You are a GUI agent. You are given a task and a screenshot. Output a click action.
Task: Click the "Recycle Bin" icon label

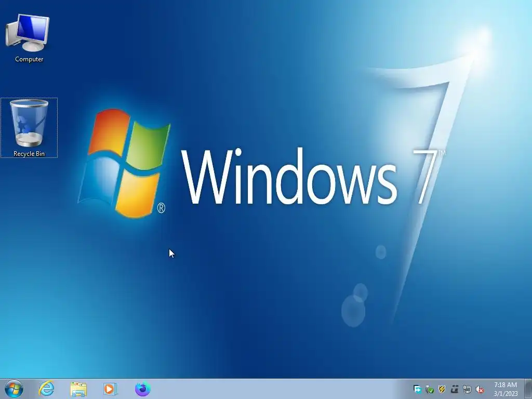pyautogui.click(x=29, y=154)
